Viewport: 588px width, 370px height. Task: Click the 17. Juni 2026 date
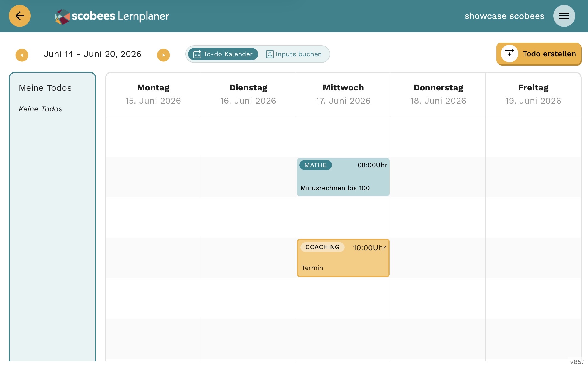[343, 101]
